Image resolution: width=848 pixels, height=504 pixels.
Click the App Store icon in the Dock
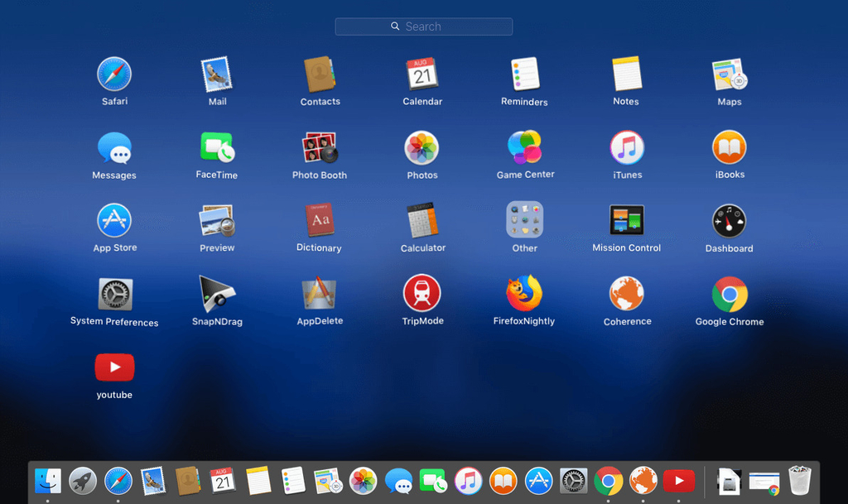[538, 481]
